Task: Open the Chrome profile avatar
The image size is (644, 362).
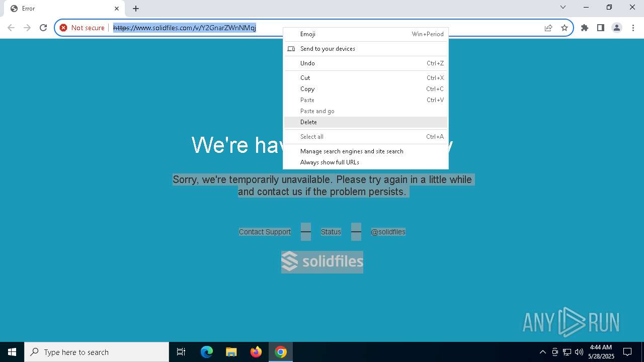Action: click(x=617, y=28)
